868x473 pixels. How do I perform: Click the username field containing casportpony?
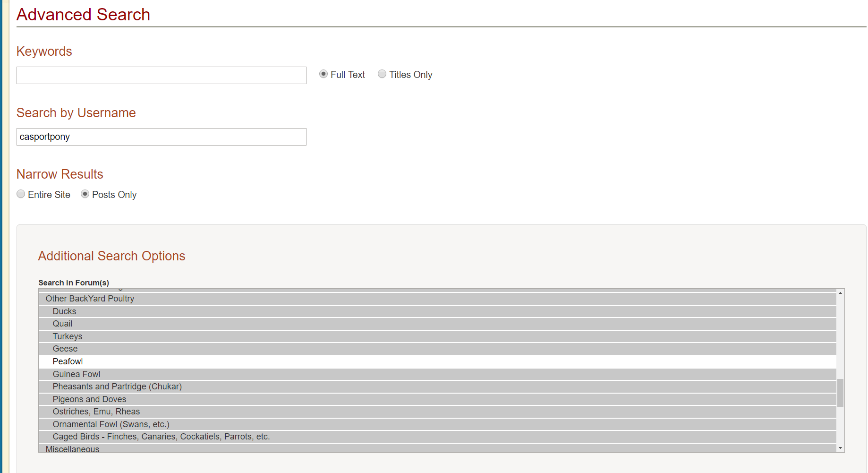(161, 137)
